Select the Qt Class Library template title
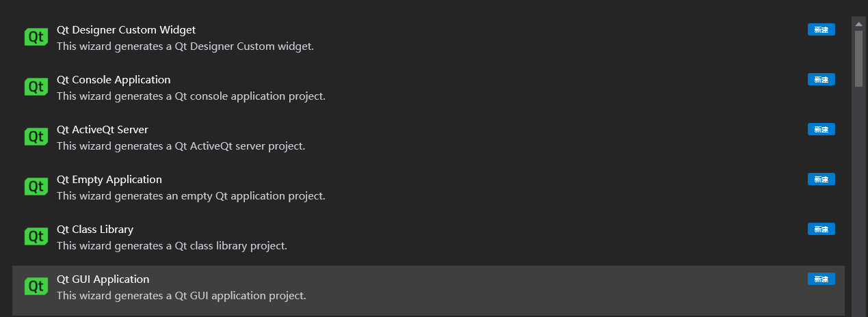The image size is (868, 317). pyautogui.click(x=95, y=230)
